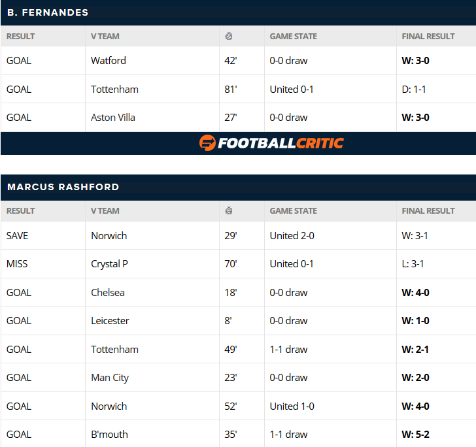Click the stopwatch icon in Rashford table header
The height and width of the screenshot is (447, 476).
click(229, 211)
